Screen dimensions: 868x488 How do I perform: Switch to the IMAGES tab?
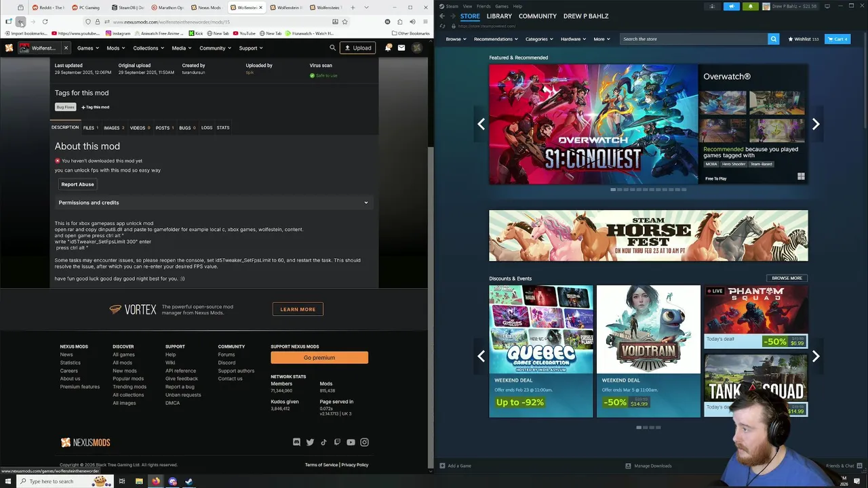coord(113,127)
